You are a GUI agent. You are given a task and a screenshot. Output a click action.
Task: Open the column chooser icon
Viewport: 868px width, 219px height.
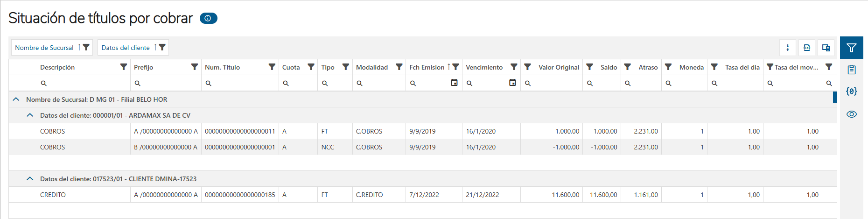(x=826, y=48)
